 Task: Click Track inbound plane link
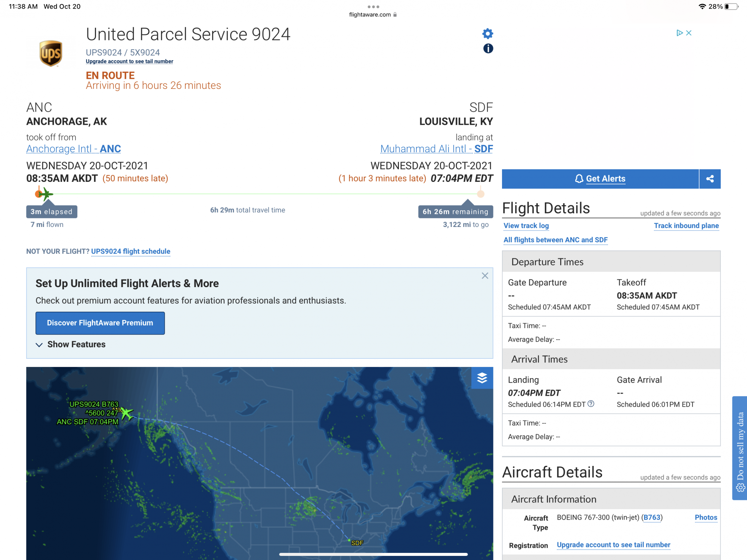click(x=686, y=225)
